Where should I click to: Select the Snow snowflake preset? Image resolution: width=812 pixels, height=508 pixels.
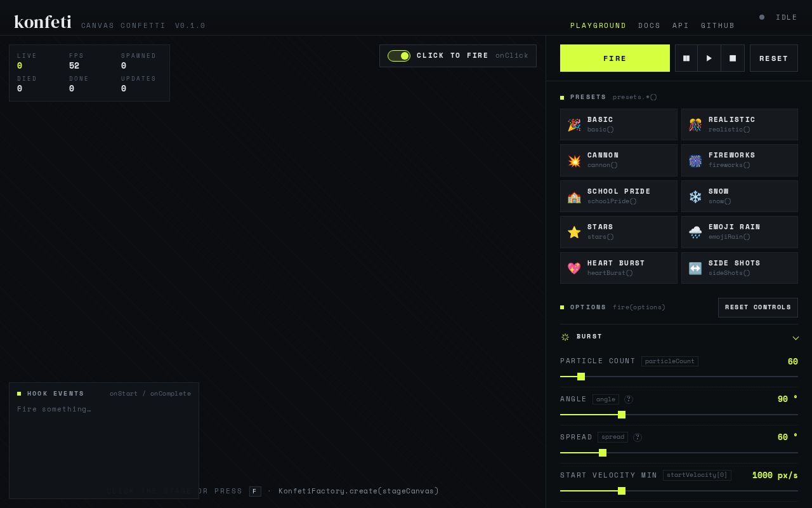pyautogui.click(x=740, y=196)
